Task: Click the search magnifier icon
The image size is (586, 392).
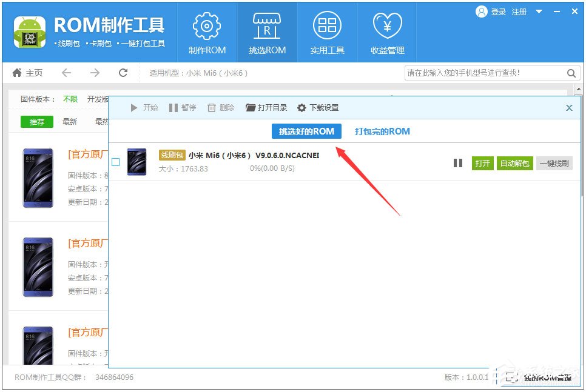Action: pyautogui.click(x=571, y=73)
